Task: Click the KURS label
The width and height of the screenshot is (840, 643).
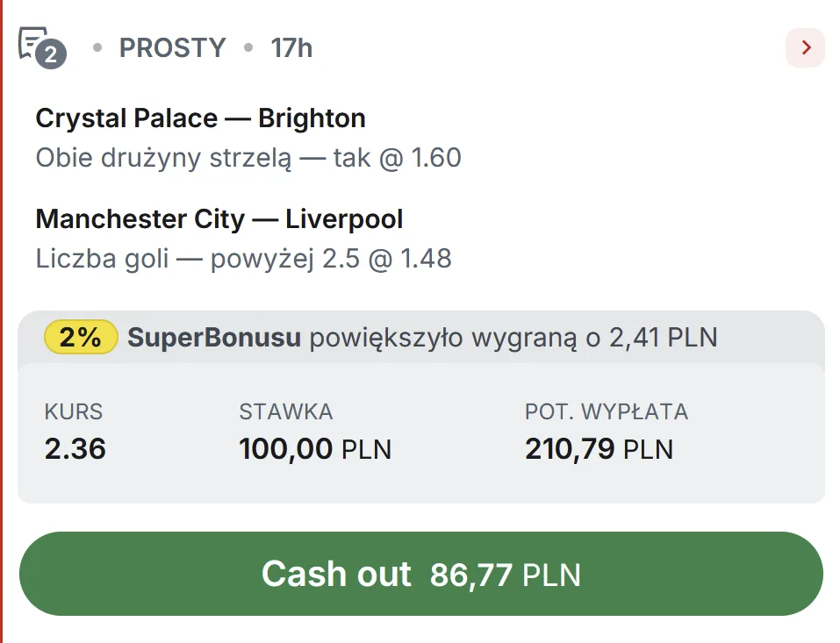Action: coord(73,411)
